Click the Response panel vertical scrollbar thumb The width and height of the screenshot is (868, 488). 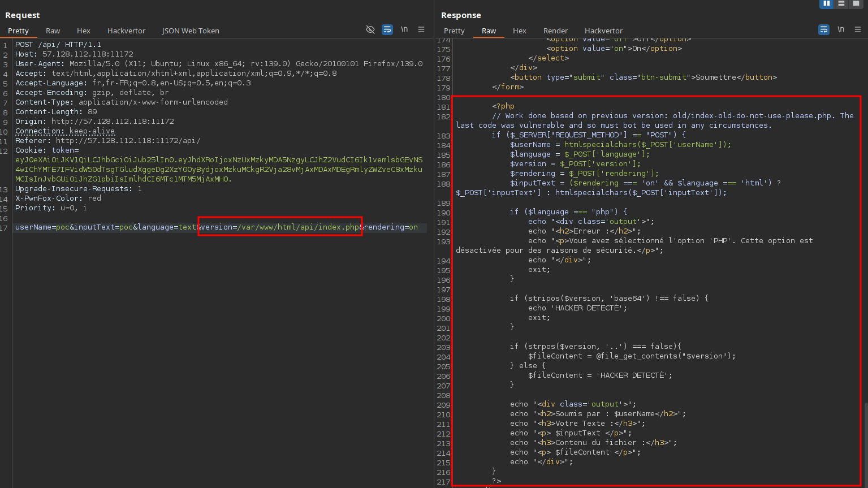pyautogui.click(x=865, y=444)
